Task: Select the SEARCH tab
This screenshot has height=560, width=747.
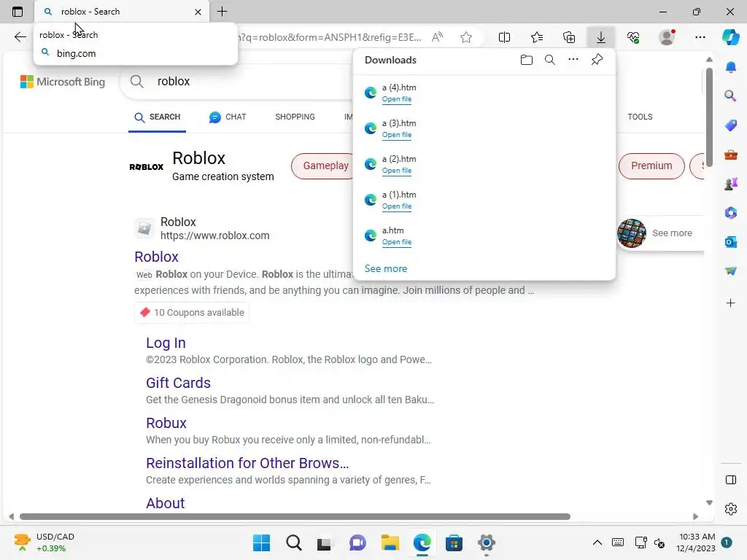Action: point(158,117)
